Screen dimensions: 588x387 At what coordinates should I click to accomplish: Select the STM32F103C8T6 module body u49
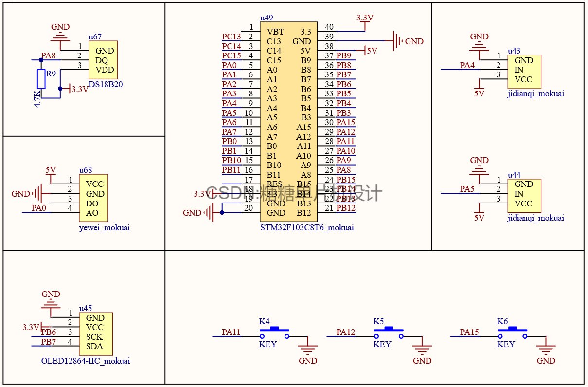(x=288, y=122)
